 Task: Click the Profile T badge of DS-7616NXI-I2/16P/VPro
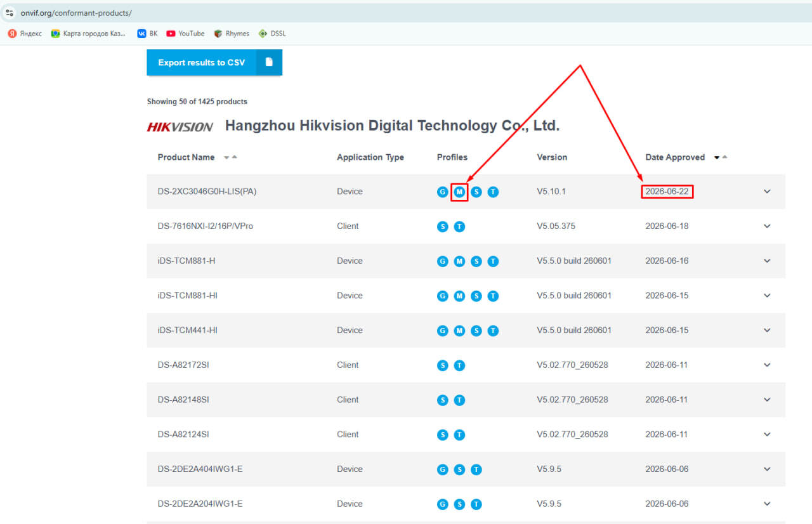460,226
